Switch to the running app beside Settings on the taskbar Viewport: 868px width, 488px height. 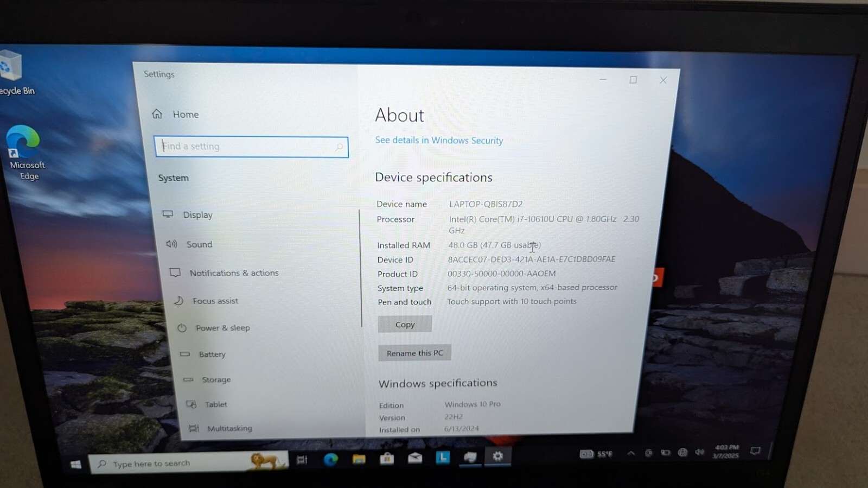tap(470, 457)
